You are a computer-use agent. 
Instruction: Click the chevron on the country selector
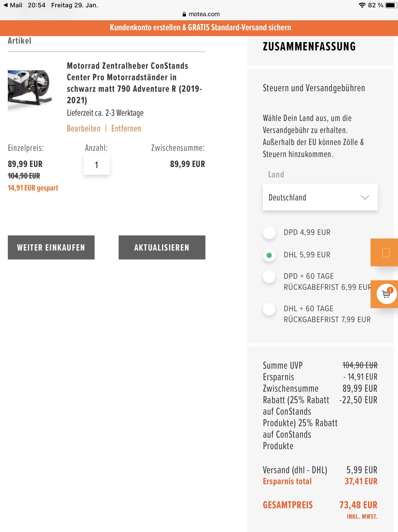click(x=365, y=197)
